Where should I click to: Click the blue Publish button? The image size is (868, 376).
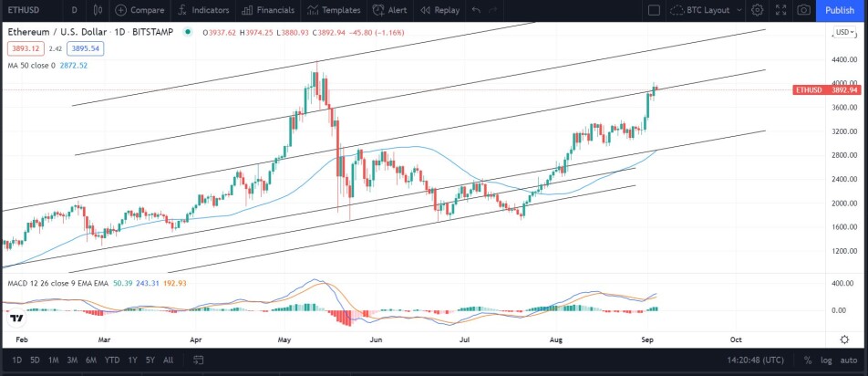[x=840, y=10]
